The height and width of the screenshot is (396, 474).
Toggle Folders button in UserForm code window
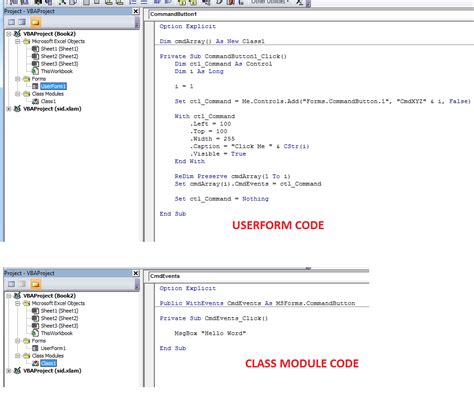click(x=35, y=22)
